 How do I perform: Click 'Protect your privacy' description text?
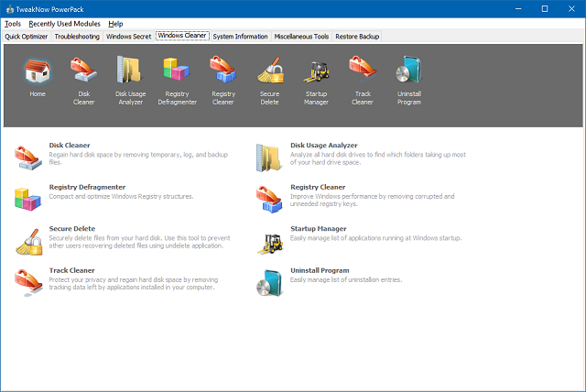coord(134,284)
